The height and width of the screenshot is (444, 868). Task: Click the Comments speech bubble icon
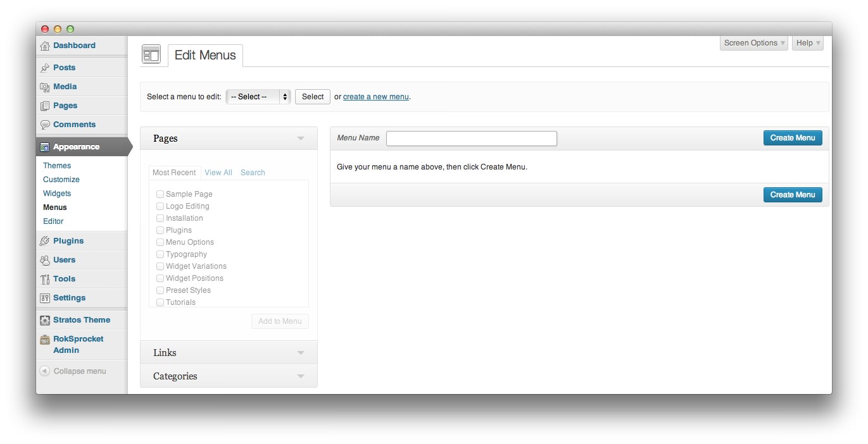(45, 125)
